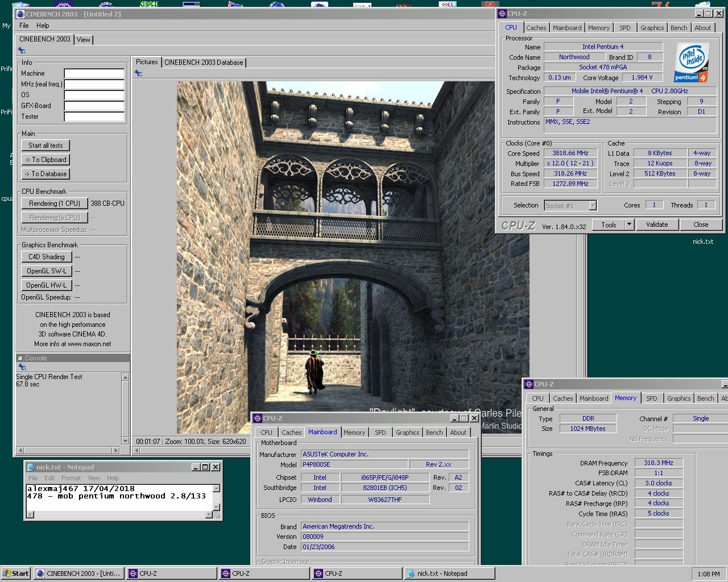Viewport: 728px width, 582px height.
Task: Click the Intel Pentium 4 logo in CPU-Z
Action: [x=691, y=63]
